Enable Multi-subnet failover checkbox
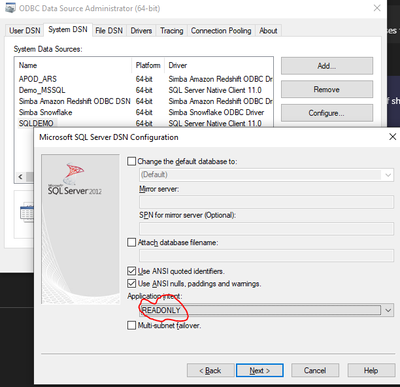 [x=132, y=325]
